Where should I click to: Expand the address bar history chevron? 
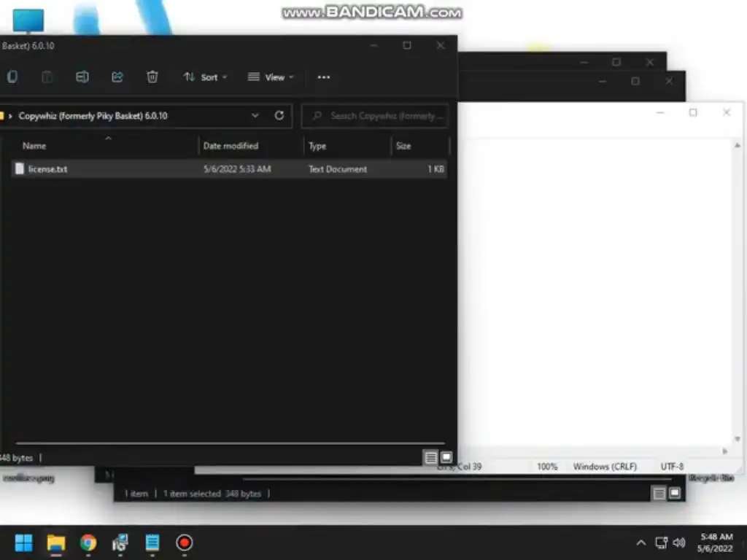[x=255, y=116]
